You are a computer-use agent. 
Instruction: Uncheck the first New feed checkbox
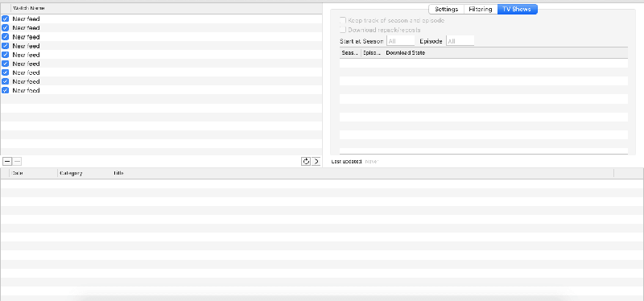pyautogui.click(x=6, y=19)
